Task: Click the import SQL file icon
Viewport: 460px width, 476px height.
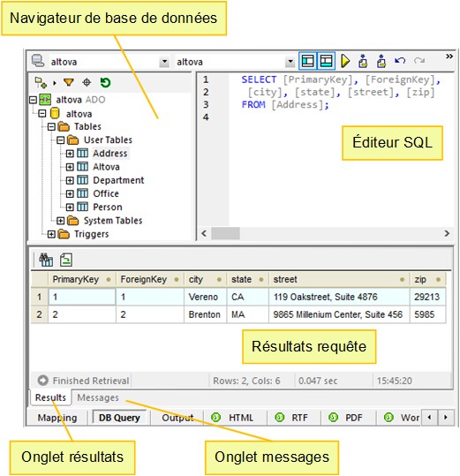Action: [x=363, y=61]
